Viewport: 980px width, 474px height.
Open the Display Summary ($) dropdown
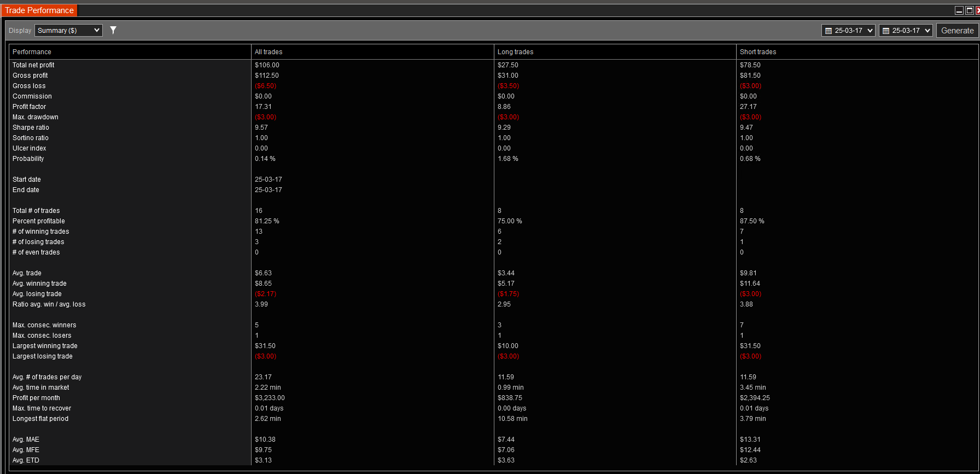(x=68, y=31)
